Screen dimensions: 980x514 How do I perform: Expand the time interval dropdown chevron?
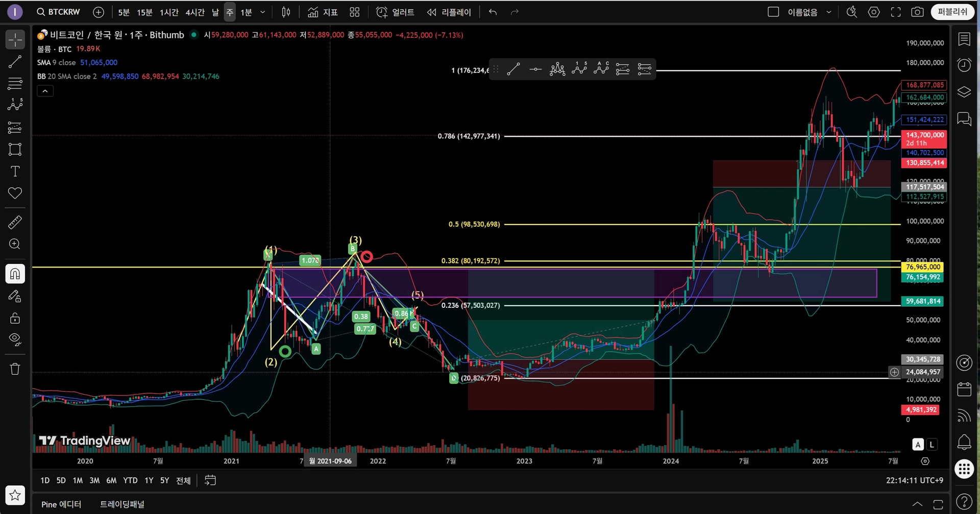(x=263, y=12)
